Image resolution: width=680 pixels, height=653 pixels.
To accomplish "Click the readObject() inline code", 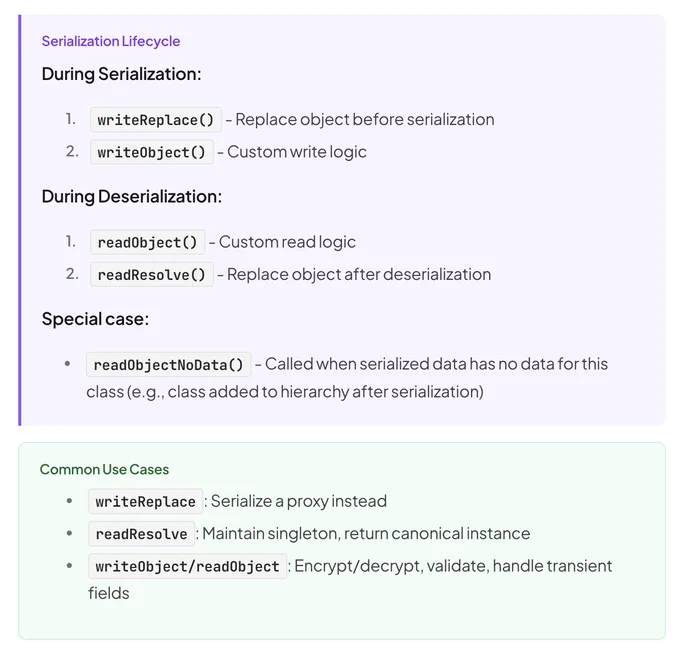I will pyautogui.click(x=147, y=242).
